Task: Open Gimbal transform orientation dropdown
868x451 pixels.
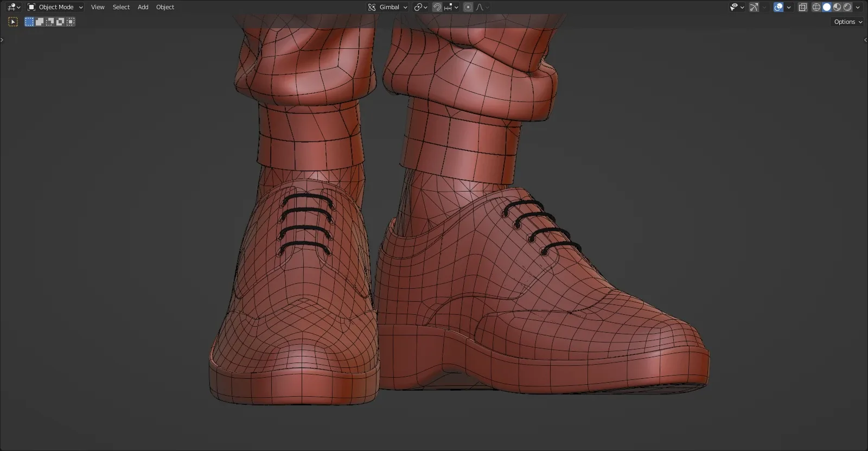Action: pyautogui.click(x=387, y=7)
